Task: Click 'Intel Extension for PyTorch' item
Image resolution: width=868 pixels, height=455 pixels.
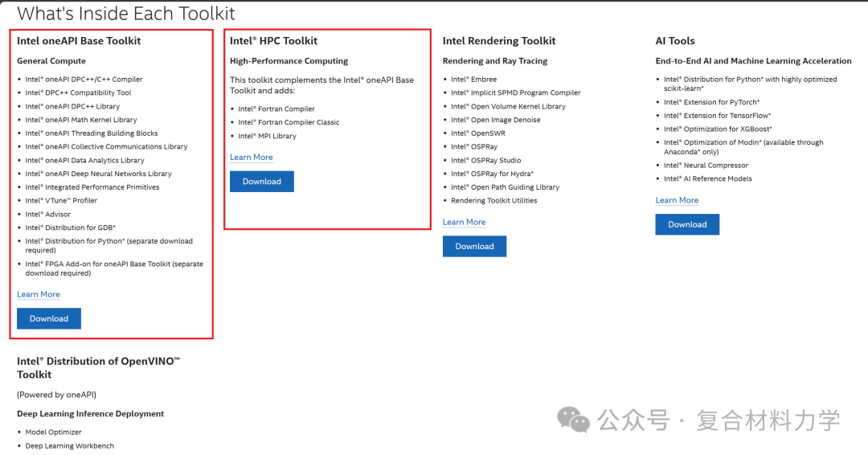Action: click(711, 102)
